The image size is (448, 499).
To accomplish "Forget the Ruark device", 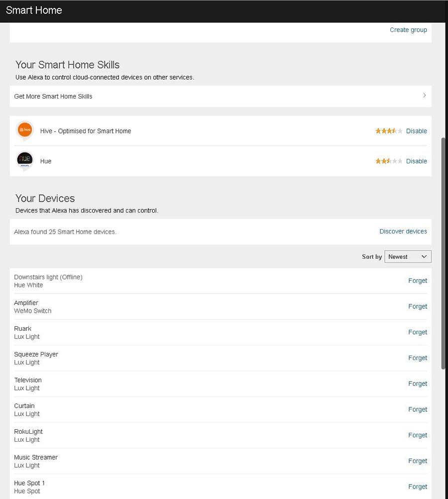I will [418, 332].
